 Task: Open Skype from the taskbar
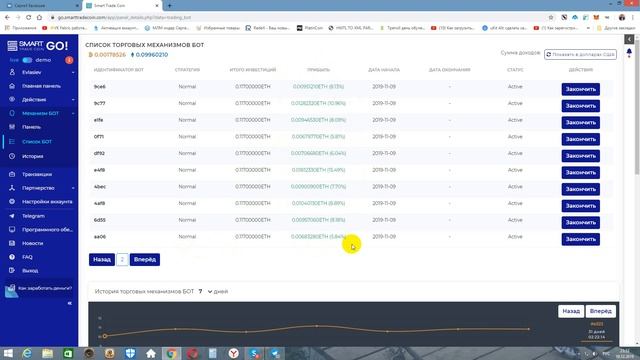[254, 353]
